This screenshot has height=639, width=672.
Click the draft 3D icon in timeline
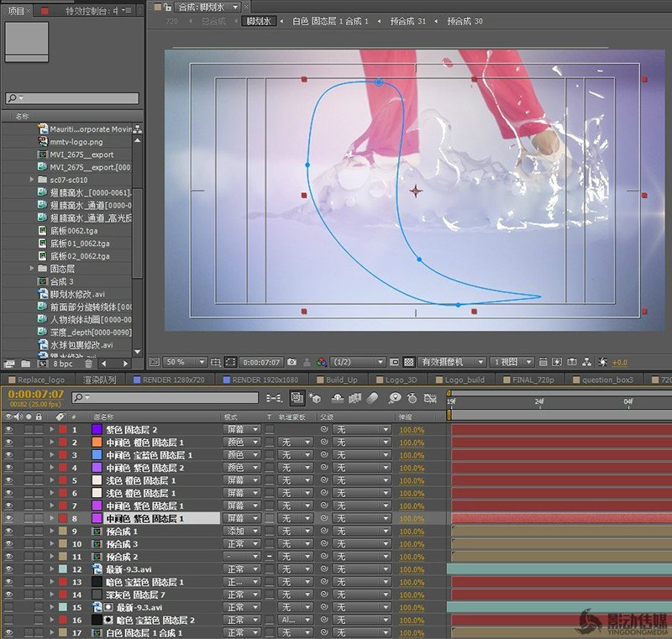pyautogui.click(x=315, y=398)
